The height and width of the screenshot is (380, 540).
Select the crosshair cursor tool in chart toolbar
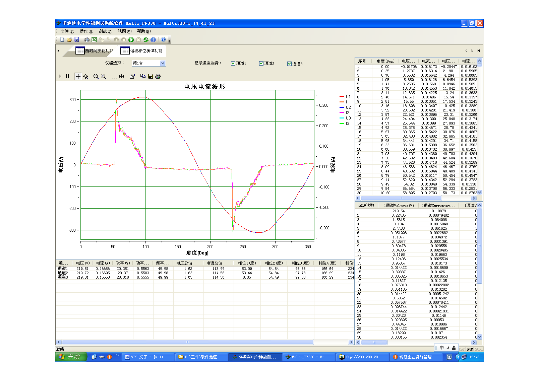[78, 76]
